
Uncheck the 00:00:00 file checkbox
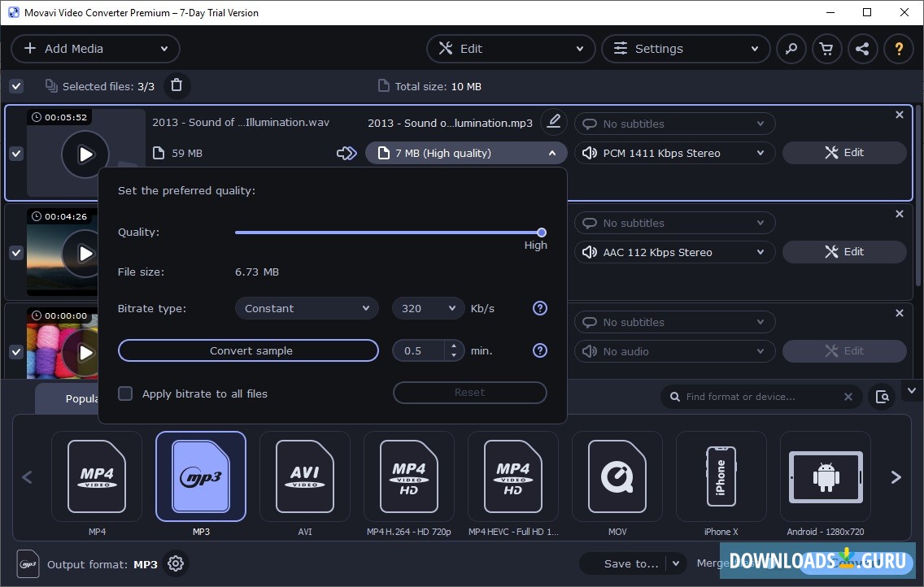16,352
